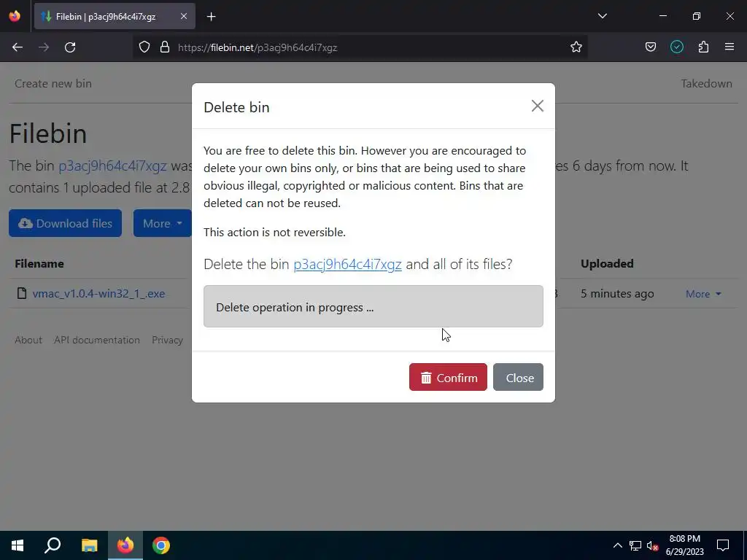Click the Firefox logo icon in the tab bar

15,16
